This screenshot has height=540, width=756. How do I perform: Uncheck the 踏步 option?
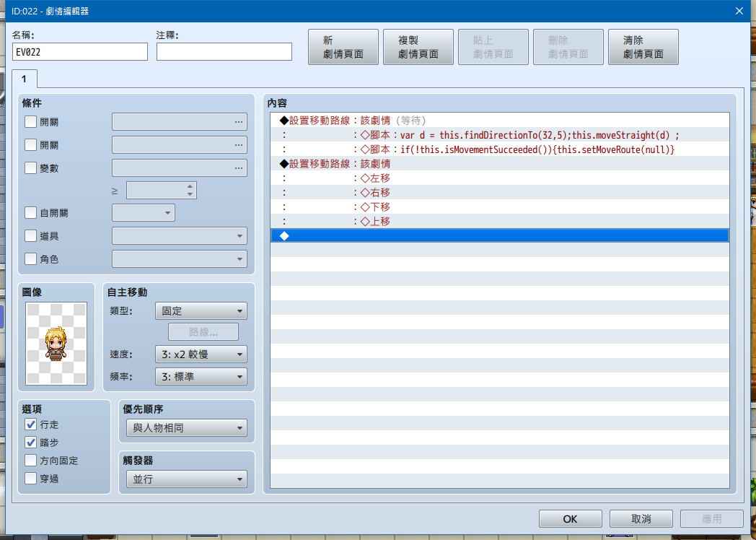[30, 443]
